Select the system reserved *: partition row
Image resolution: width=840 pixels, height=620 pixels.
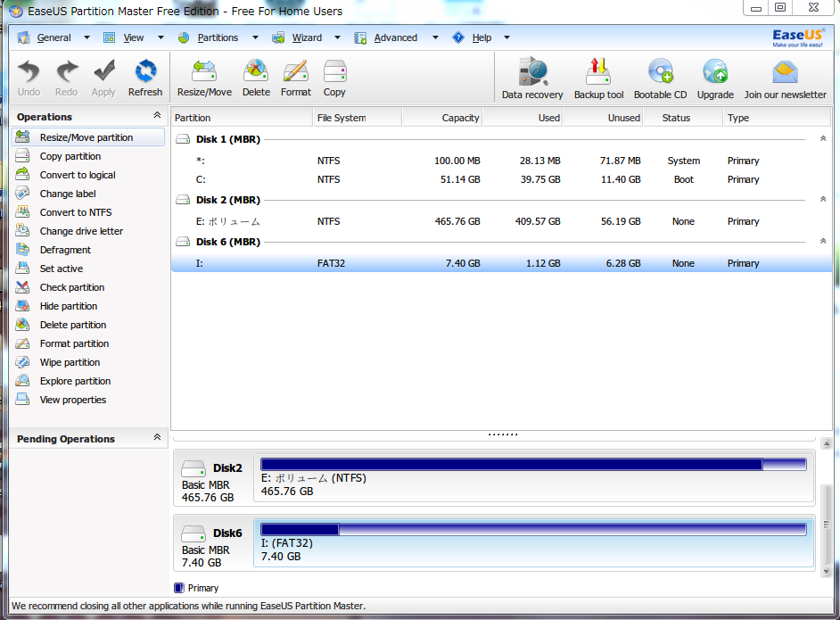500,161
